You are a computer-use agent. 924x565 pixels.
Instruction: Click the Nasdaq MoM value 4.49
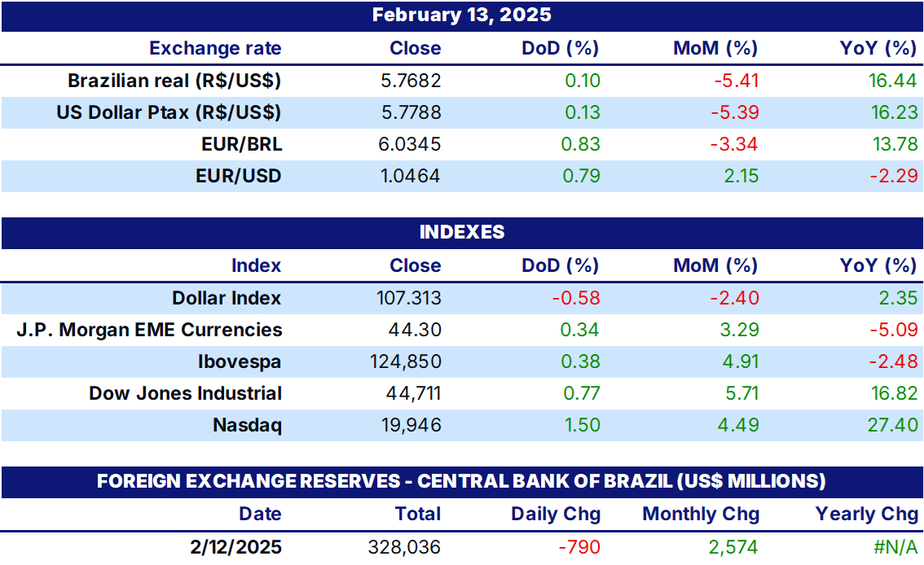[x=738, y=426]
